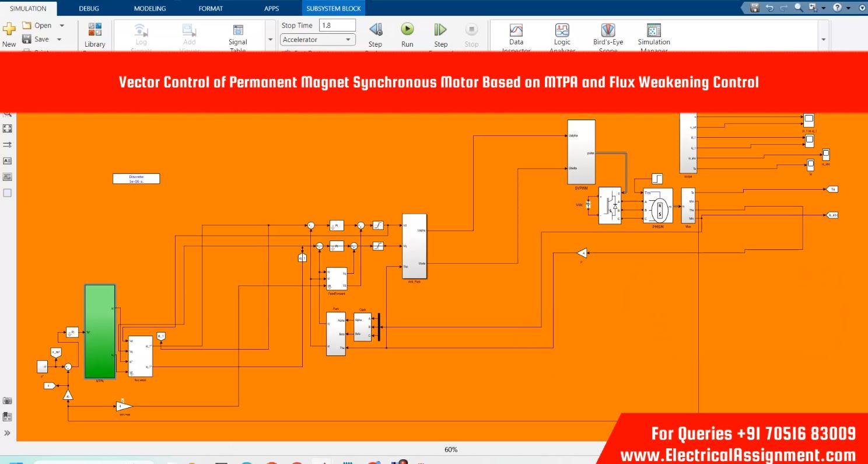The image size is (868, 464).
Task: Expand the Accelerator simulation mode dropdown
Action: pyautogui.click(x=349, y=40)
